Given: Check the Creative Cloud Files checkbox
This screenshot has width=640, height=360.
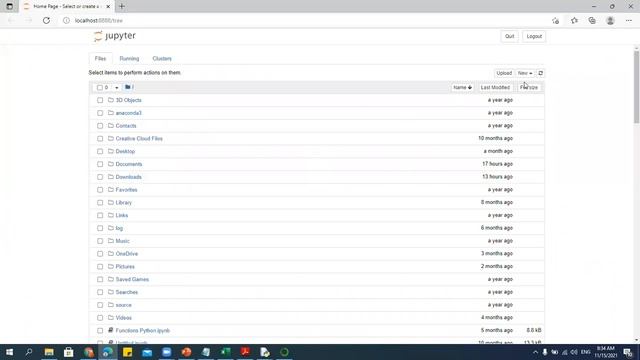Looking at the screenshot, I should coord(100,138).
